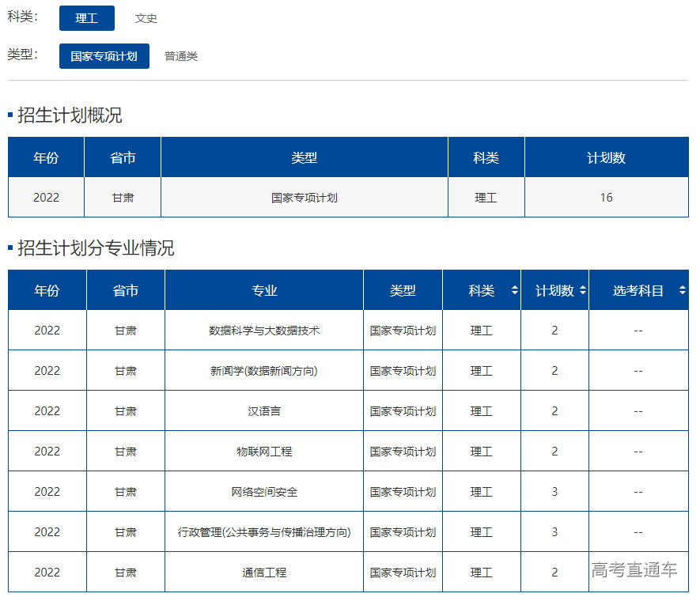The width and height of the screenshot is (700, 601).
Task: Click the 新闻学(数据新闻方向) major name
Action: (264, 371)
